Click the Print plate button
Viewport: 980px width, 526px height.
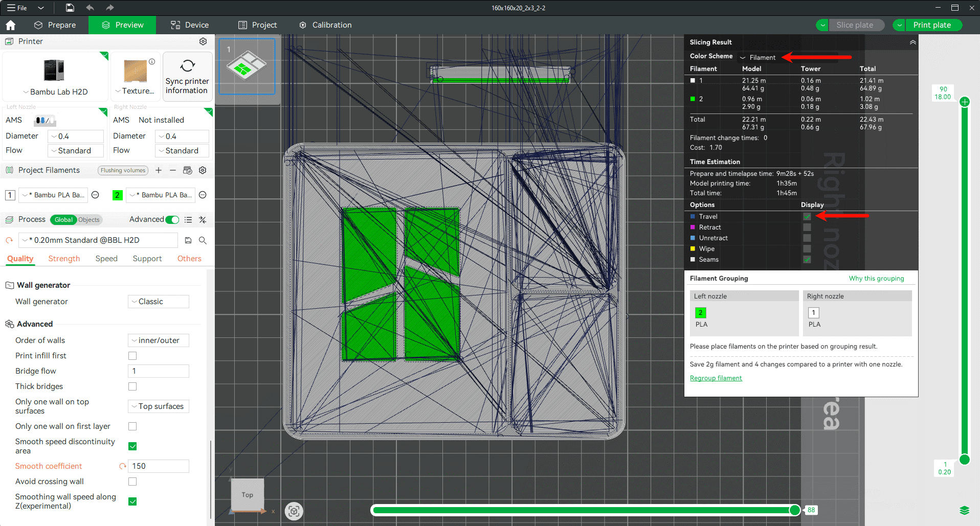[x=932, y=25]
